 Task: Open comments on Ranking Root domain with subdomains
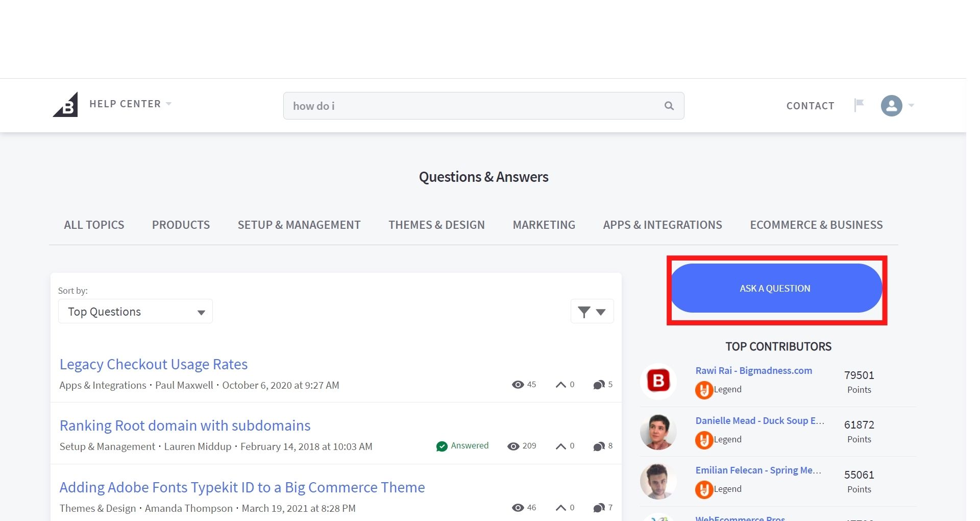click(x=598, y=446)
